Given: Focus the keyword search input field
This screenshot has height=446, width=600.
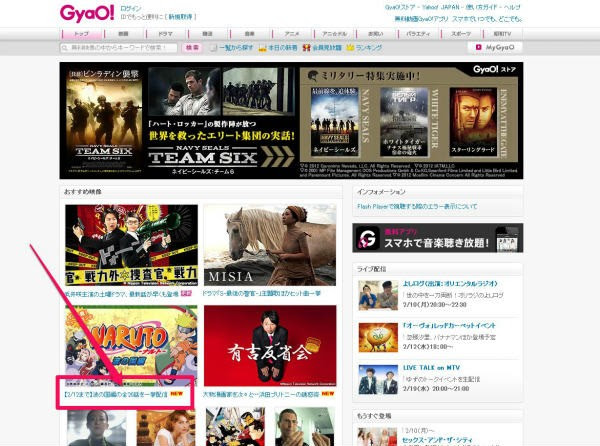Looking at the screenshot, I should 119,48.
